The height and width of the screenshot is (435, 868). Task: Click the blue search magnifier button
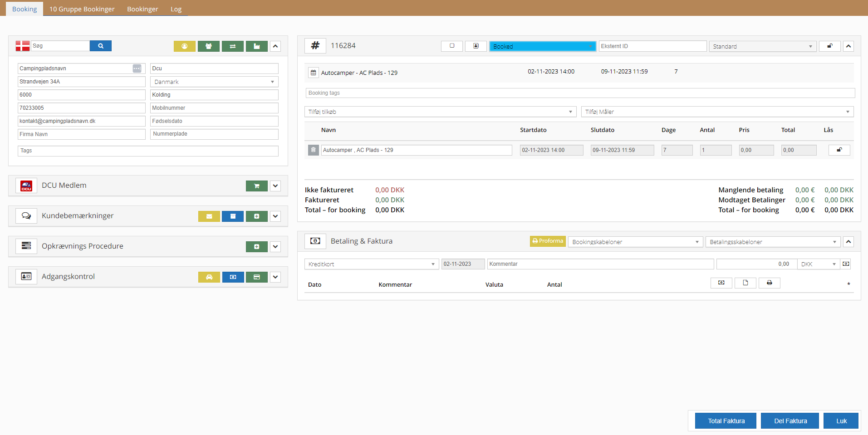tap(100, 46)
